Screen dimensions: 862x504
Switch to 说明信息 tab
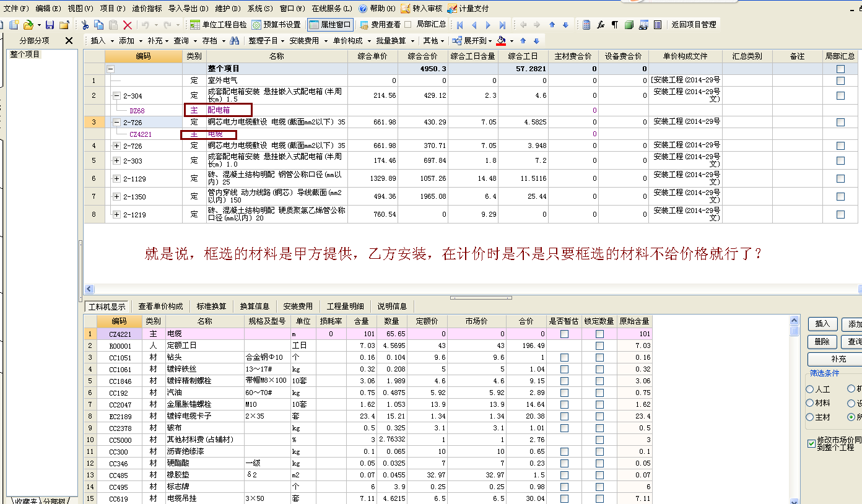tap(392, 306)
